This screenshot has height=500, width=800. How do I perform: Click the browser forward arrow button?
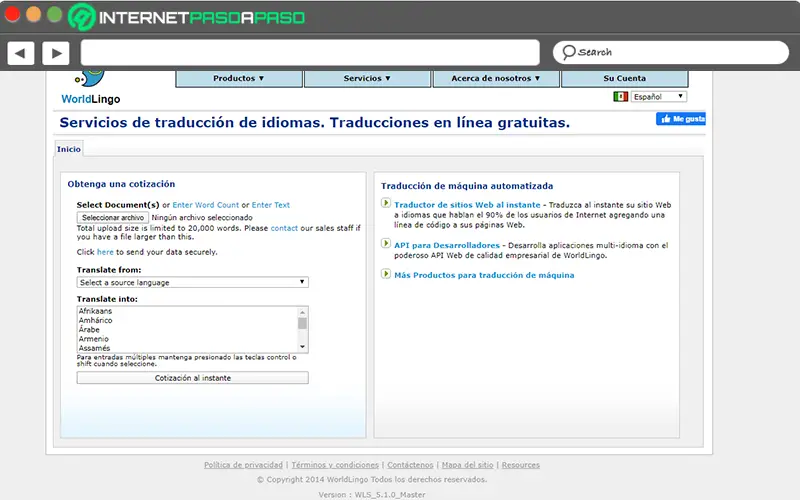56,53
